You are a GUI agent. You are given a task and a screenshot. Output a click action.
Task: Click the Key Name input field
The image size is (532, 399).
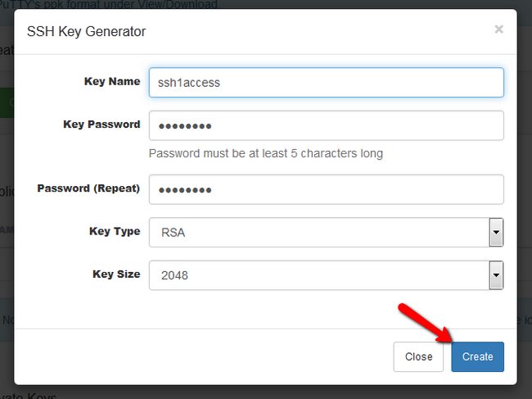[326, 82]
